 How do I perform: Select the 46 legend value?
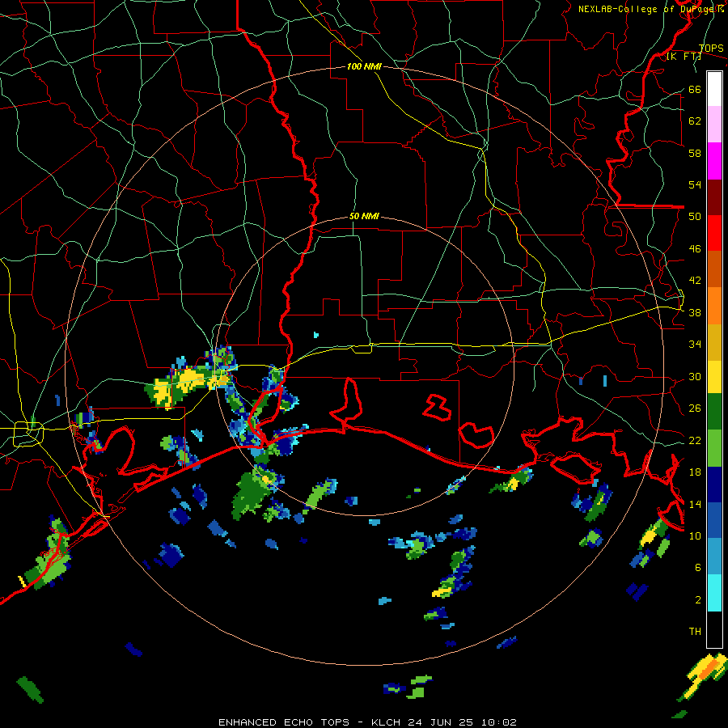click(x=695, y=249)
